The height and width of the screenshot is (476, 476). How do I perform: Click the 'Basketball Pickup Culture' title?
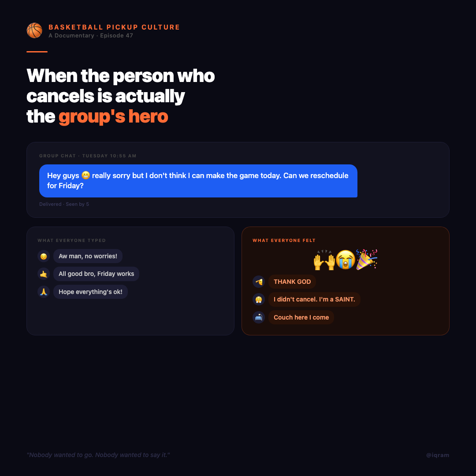[x=114, y=27]
